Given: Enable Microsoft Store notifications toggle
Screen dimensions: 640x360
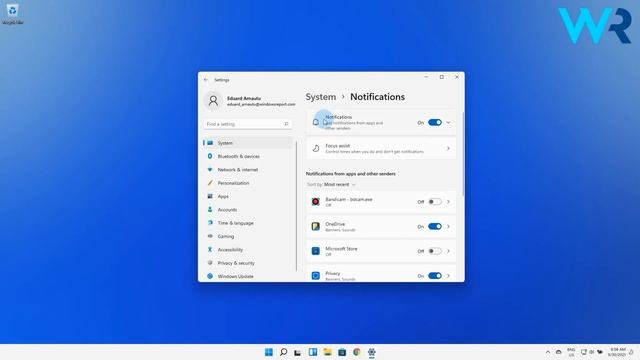Looking at the screenshot, I should pyautogui.click(x=435, y=251).
